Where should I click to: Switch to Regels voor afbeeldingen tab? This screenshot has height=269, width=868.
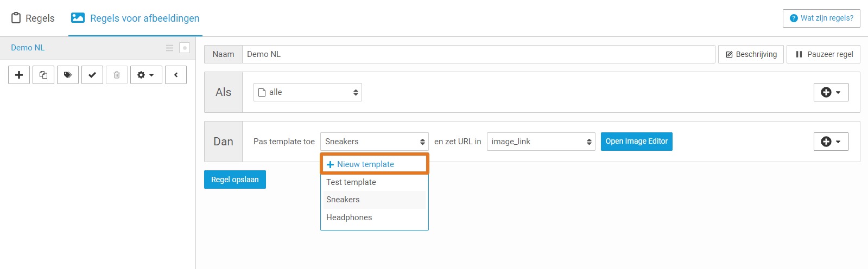[x=135, y=18]
